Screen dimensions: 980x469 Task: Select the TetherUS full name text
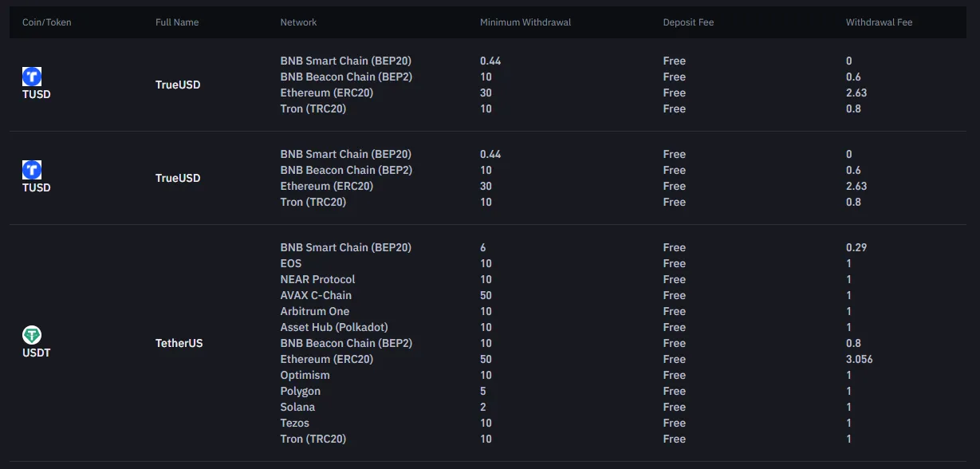click(179, 343)
